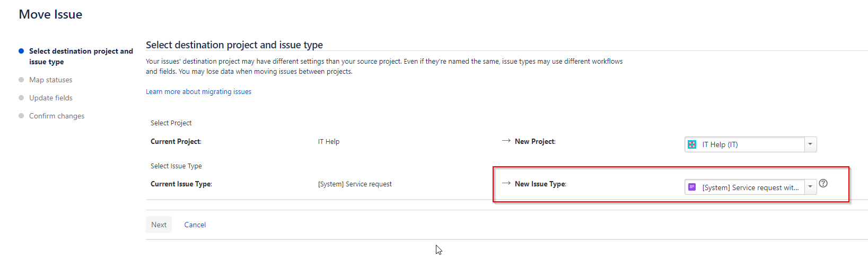Click the IT Help current project value
Viewport: 868px width, 274px height.
[x=329, y=141]
